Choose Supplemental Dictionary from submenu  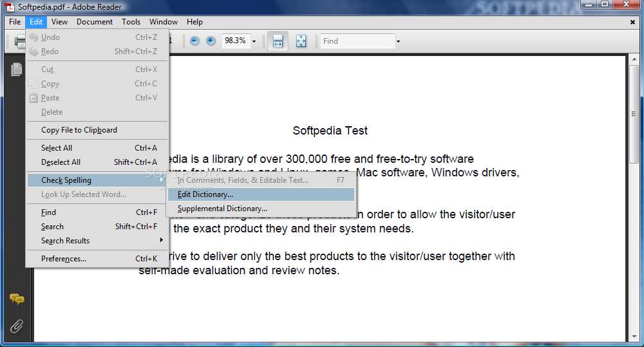pyautogui.click(x=261, y=209)
